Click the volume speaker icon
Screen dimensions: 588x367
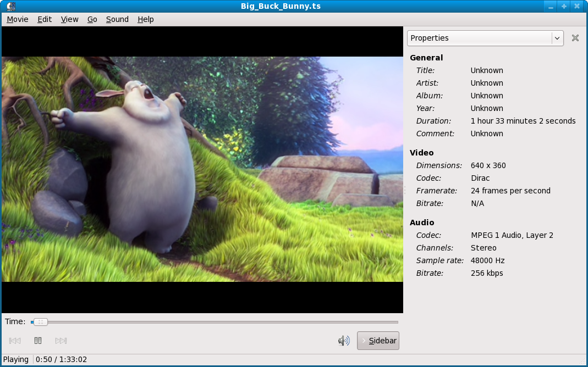343,341
